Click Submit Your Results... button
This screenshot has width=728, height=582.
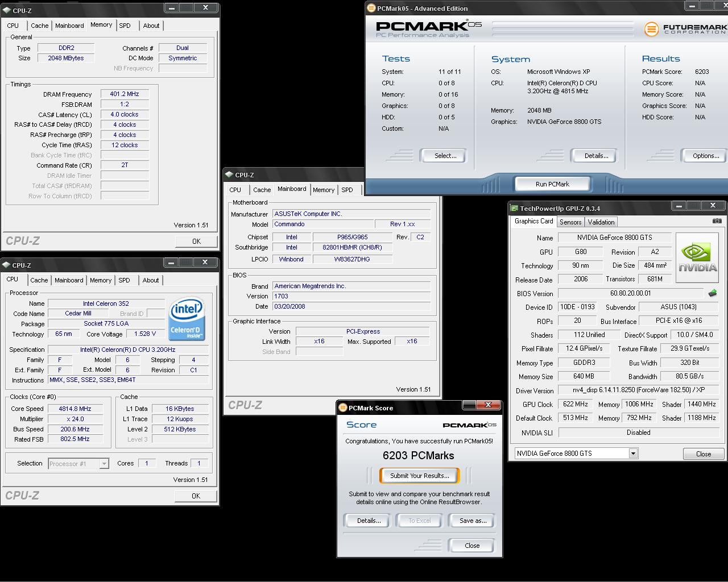(419, 476)
